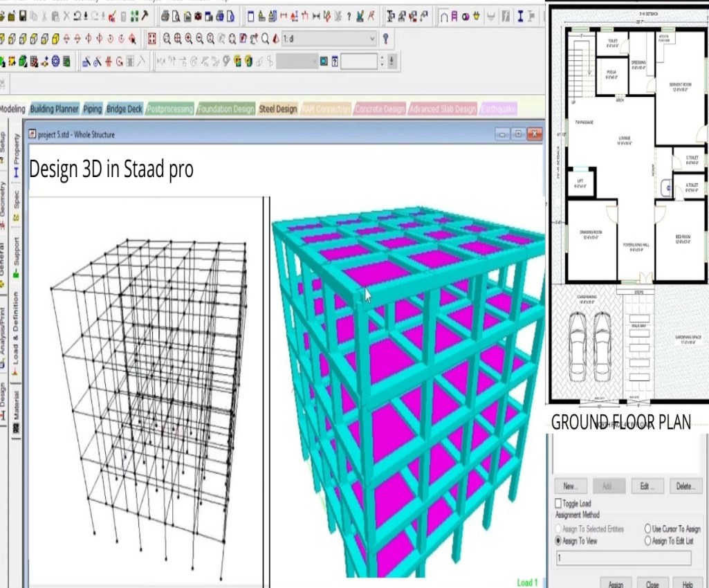This screenshot has height=588, width=709.
Task: Click the spinner arrows beside the toolbar number field
Action: 383,62
